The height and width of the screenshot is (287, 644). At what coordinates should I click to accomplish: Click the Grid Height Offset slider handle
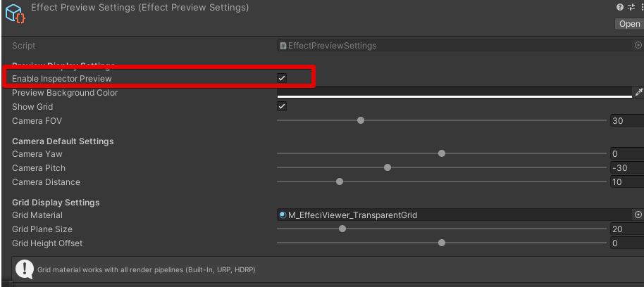click(x=442, y=243)
